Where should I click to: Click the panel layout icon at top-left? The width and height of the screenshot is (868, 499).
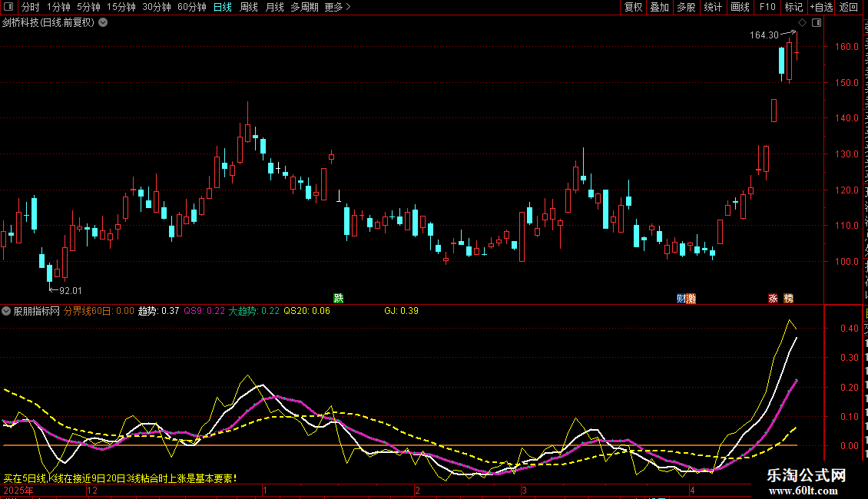tap(8, 7)
